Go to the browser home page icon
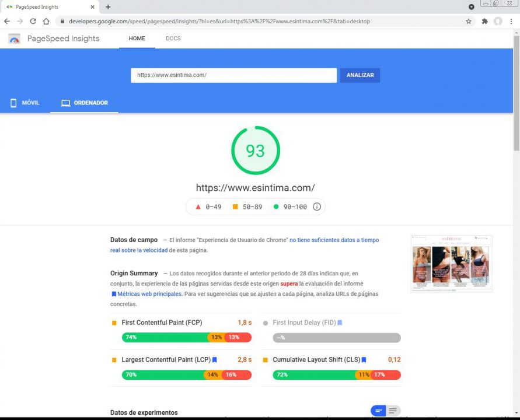The image size is (520, 420). click(x=46, y=21)
